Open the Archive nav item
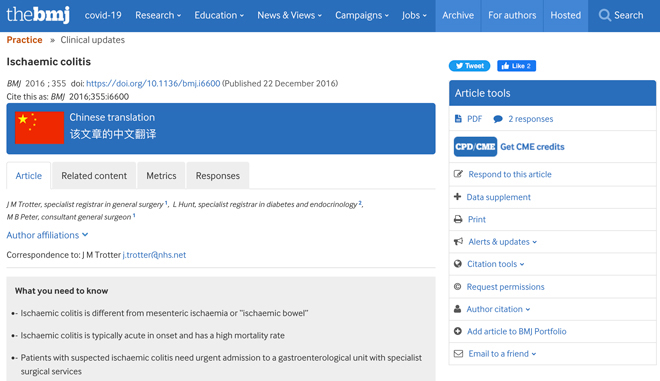This screenshot has height=381, width=660. tap(458, 16)
